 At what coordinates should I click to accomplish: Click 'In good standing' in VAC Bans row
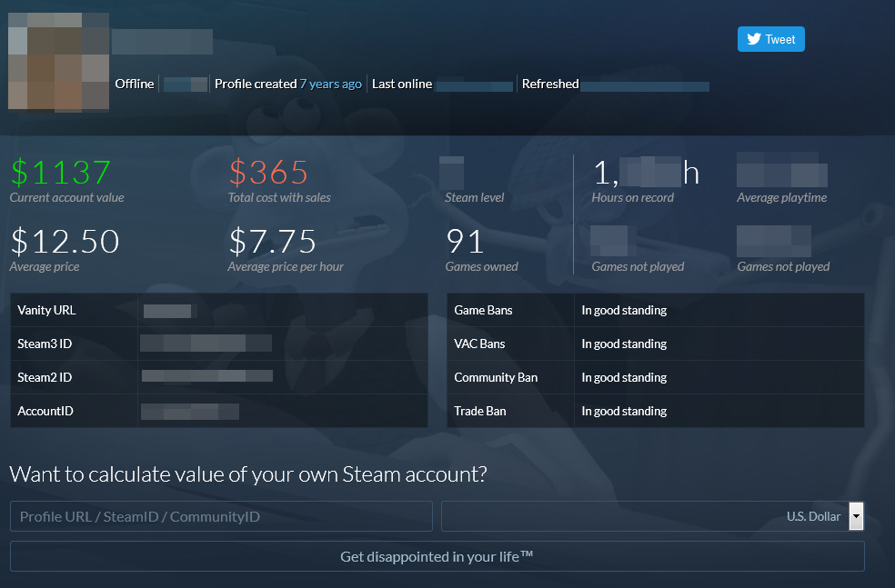624,344
